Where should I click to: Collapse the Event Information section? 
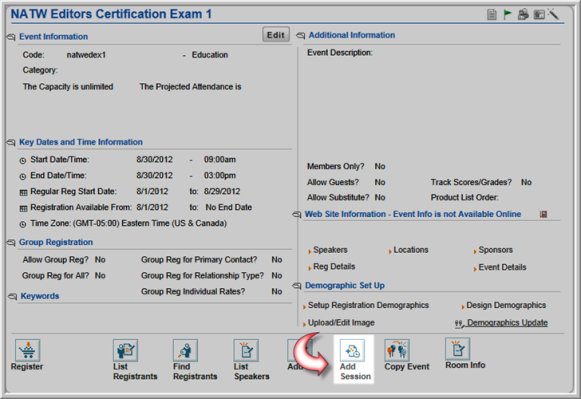[11, 37]
